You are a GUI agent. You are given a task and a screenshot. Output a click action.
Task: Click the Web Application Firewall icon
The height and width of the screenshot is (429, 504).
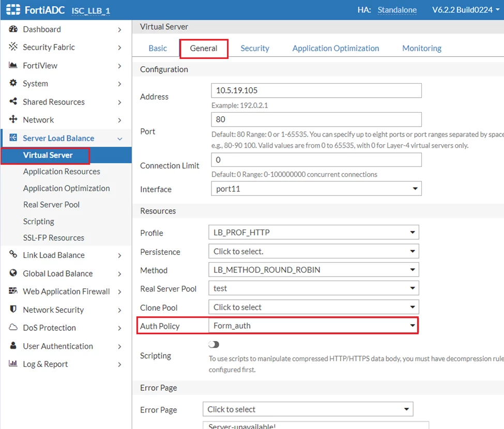pos(13,291)
